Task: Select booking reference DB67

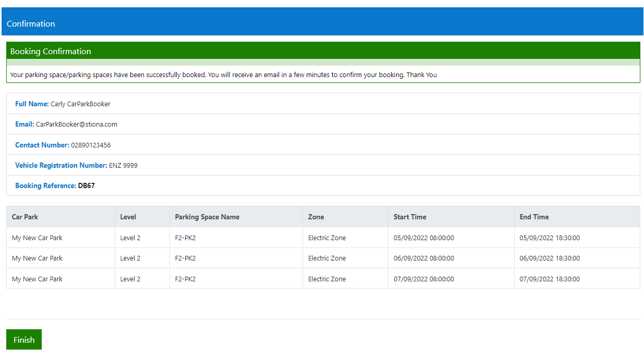Action: (87, 185)
